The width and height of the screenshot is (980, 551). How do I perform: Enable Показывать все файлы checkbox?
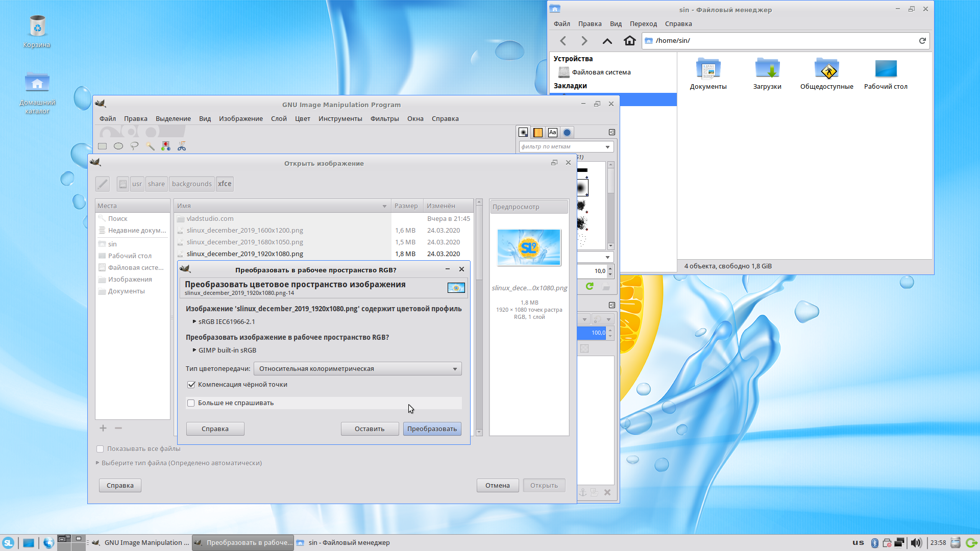click(x=101, y=449)
